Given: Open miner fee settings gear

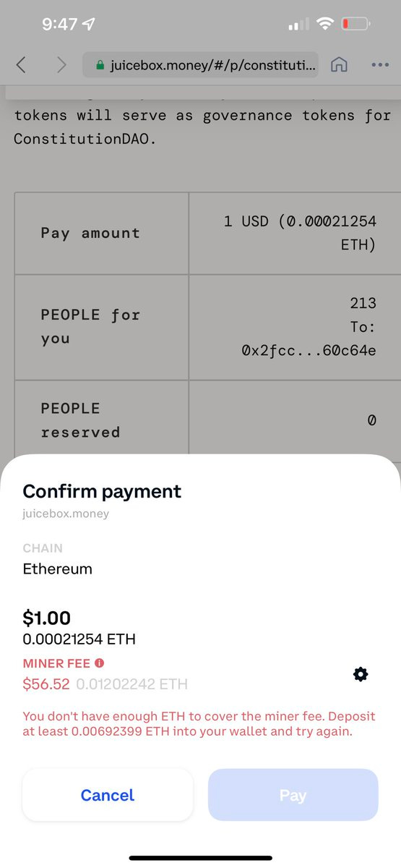Looking at the screenshot, I should click(361, 674).
